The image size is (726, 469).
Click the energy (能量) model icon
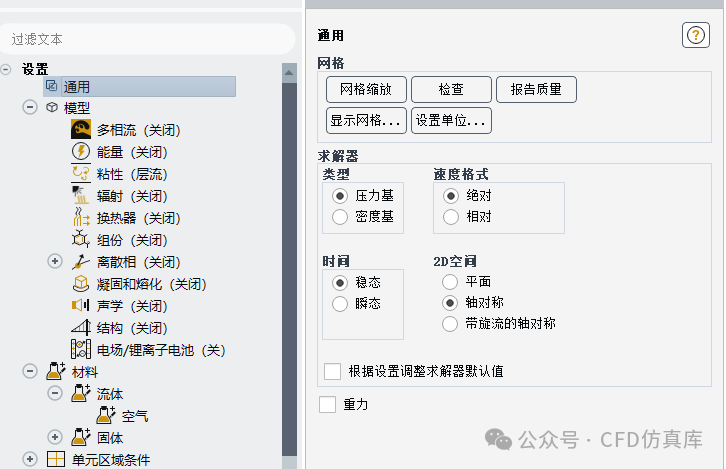(82, 152)
